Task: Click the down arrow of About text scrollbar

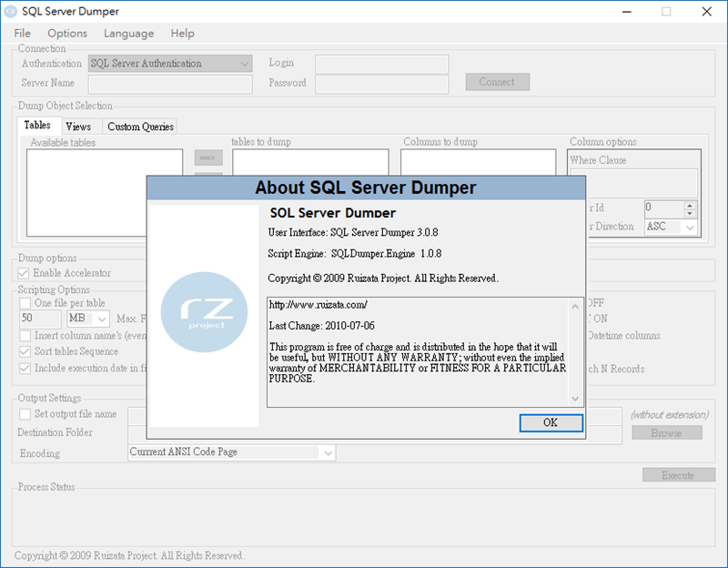Action: (575, 399)
